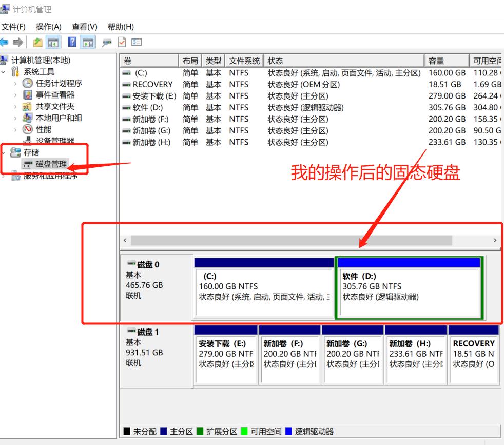The image size is (504, 445).
Task: Click the 性能 gauge icon
Action: coord(27,128)
